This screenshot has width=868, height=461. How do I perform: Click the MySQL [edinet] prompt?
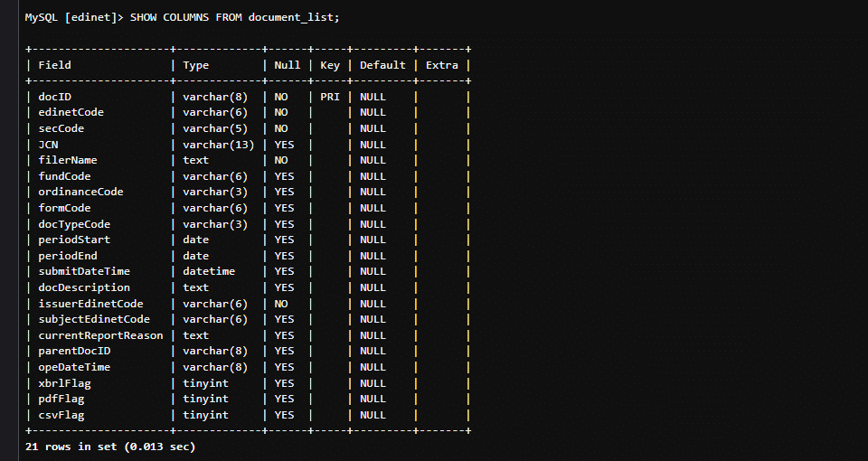pyautogui.click(x=74, y=17)
